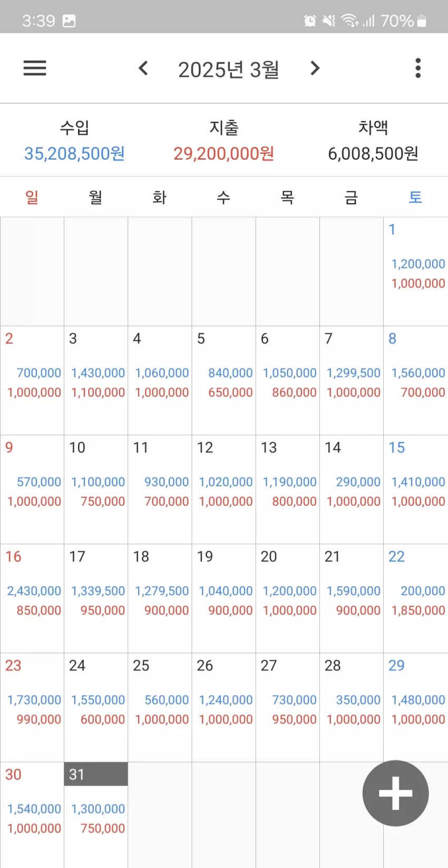Select March 12 calendar cell
The image size is (448, 868).
[x=224, y=489]
